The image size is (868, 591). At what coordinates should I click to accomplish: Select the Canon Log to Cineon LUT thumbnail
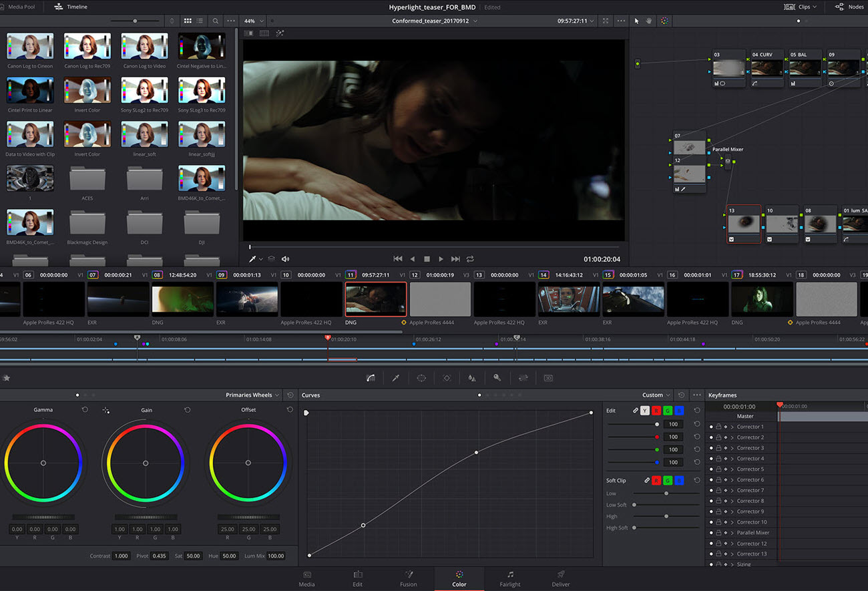30,46
